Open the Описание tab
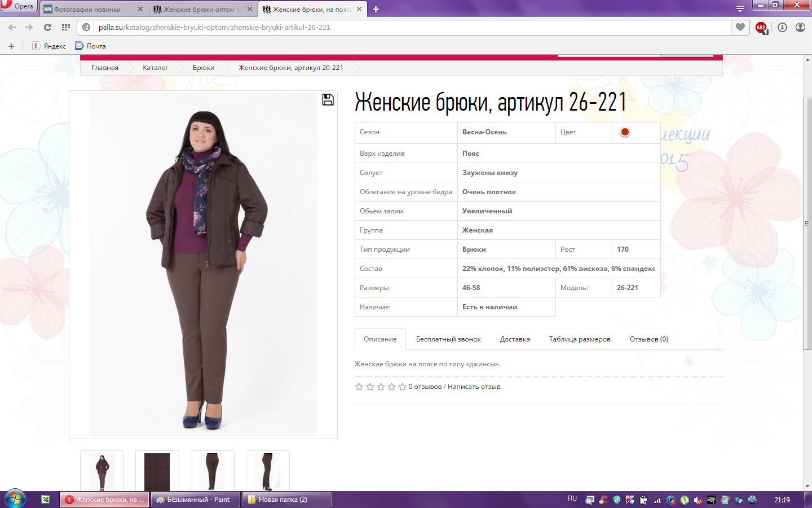The height and width of the screenshot is (508, 812). 380,339
